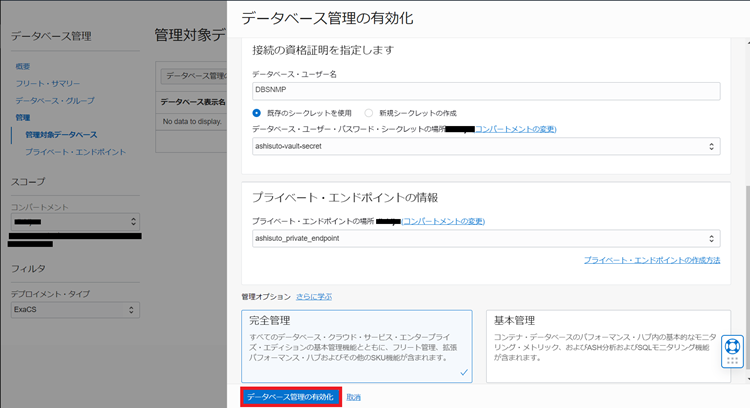Navigate to データベース・グループ
The image size is (750, 408).
[54, 100]
